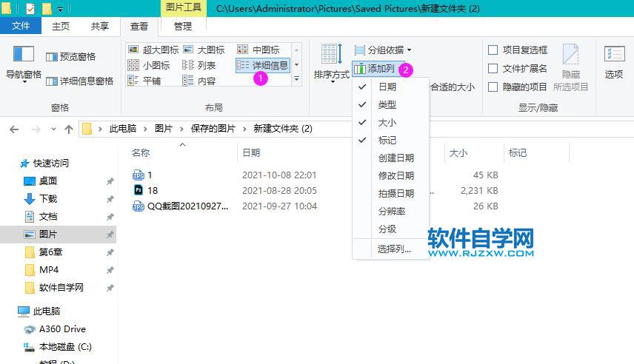The height and width of the screenshot is (364, 634).
Task: Select the 18 Photoshop file
Action: (x=153, y=190)
